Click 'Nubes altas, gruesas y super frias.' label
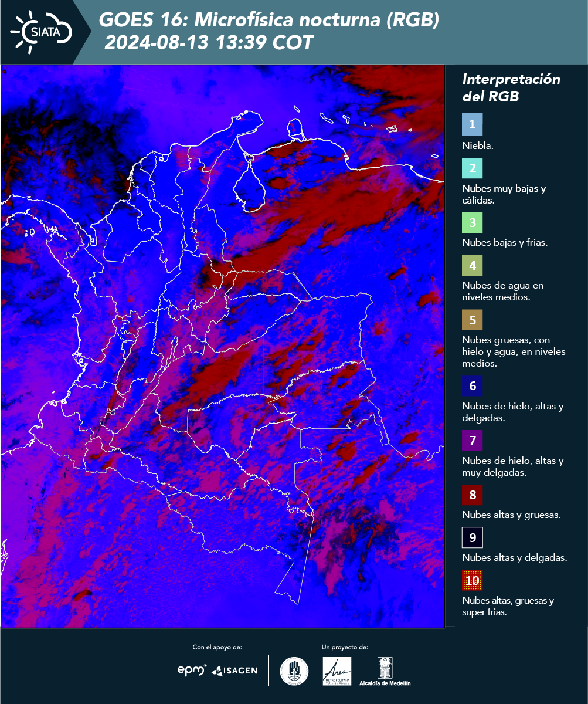The width and height of the screenshot is (588, 704). [x=508, y=606]
